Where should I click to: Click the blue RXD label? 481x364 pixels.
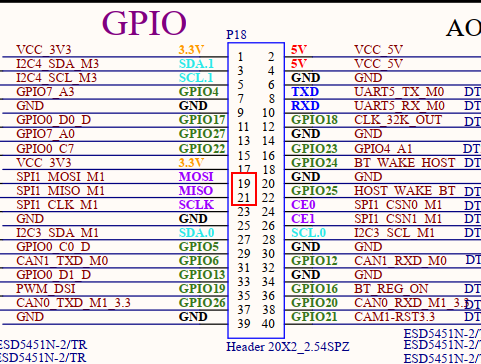tap(305, 106)
